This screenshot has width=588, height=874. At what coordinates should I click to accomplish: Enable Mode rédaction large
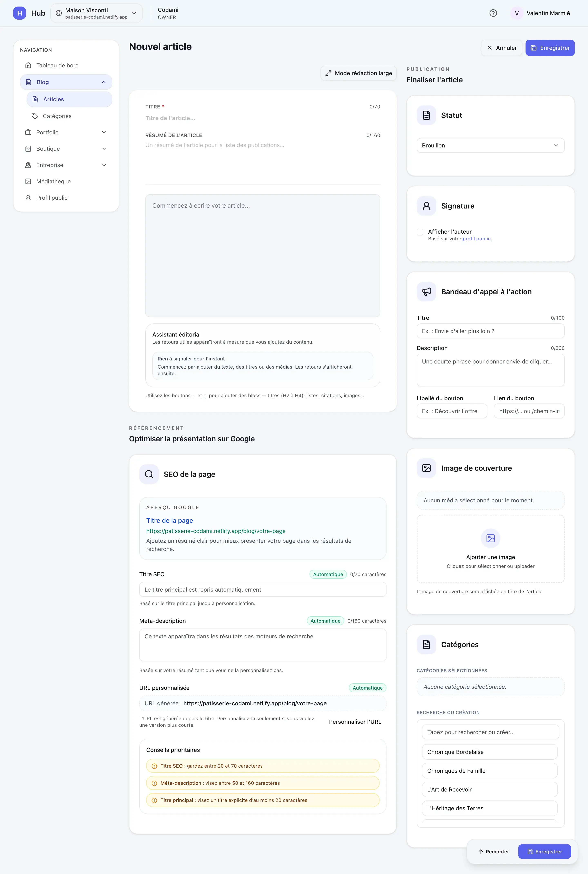pyautogui.click(x=359, y=73)
